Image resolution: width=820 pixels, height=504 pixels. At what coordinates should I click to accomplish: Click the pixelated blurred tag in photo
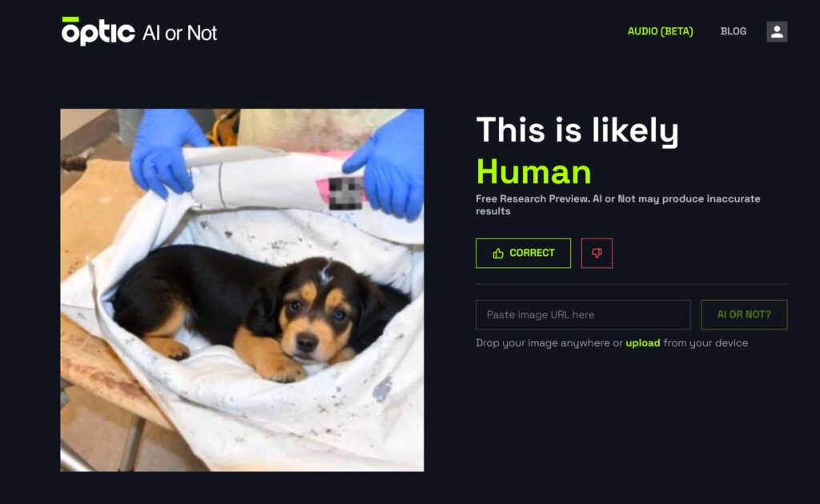345,194
